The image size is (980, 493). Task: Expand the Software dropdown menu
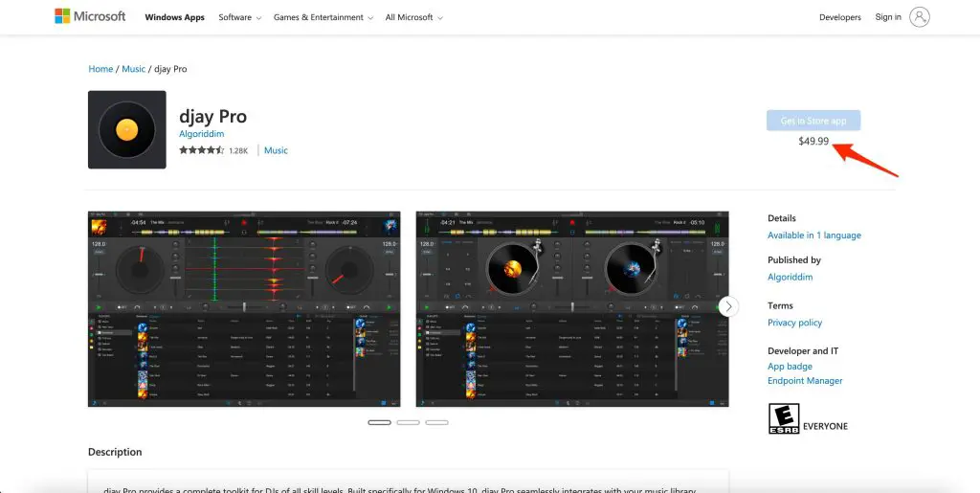tap(240, 17)
